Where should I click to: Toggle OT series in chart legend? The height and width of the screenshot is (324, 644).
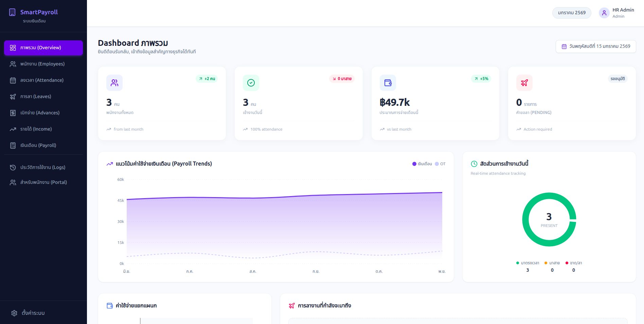tap(440, 164)
